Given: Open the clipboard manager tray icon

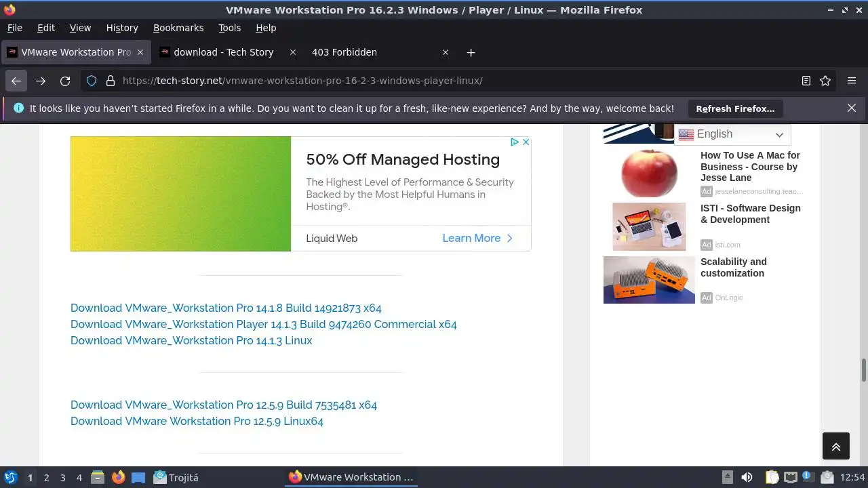Looking at the screenshot, I should pos(772,477).
